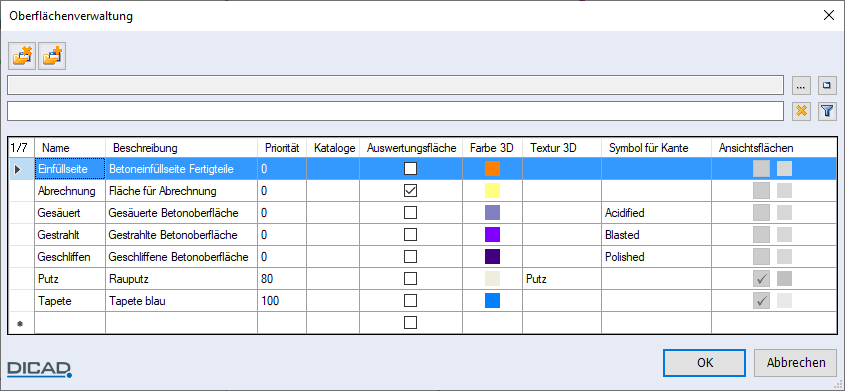The height and width of the screenshot is (391, 845).
Task: Cancel with the Abbrechen button
Action: pos(796,362)
